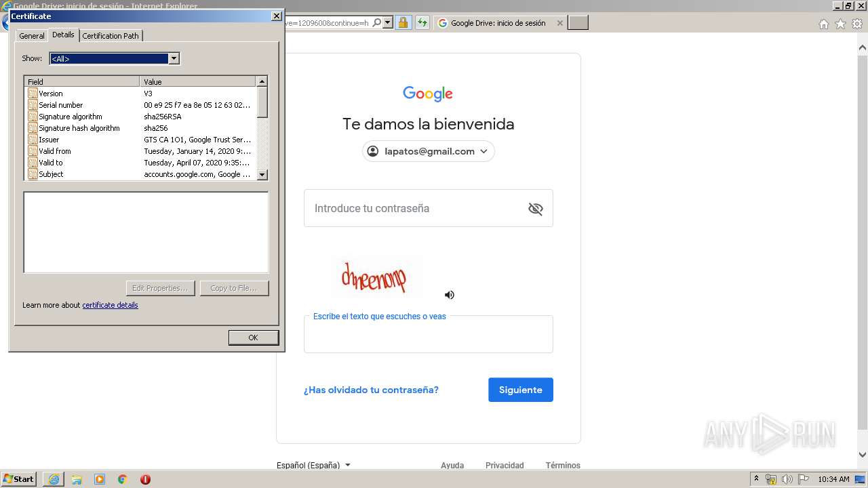868x488 pixels.
Task: Open Chrome from the taskbar
Action: (x=123, y=479)
